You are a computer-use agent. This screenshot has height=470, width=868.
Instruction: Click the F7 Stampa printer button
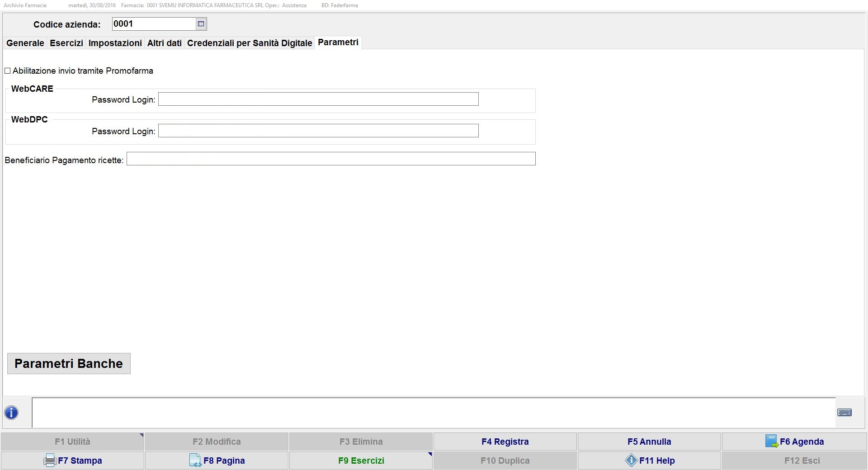point(73,461)
